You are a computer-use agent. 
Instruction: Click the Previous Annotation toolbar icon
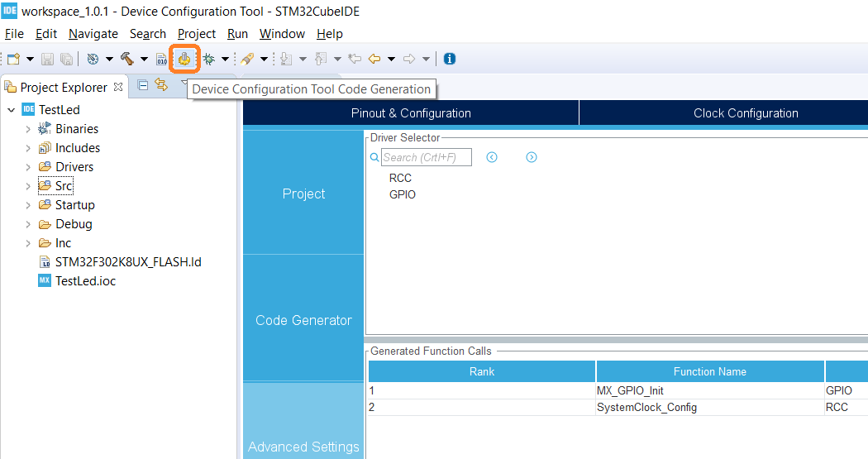pos(321,59)
